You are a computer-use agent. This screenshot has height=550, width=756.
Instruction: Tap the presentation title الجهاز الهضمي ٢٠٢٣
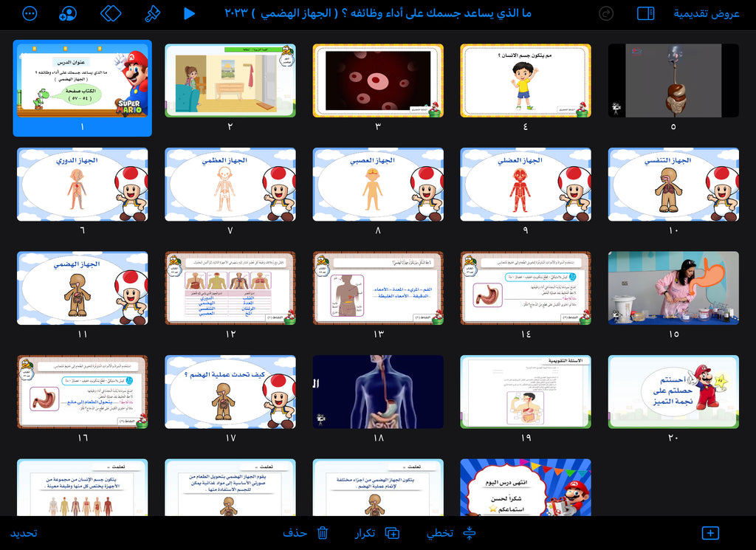(378, 13)
